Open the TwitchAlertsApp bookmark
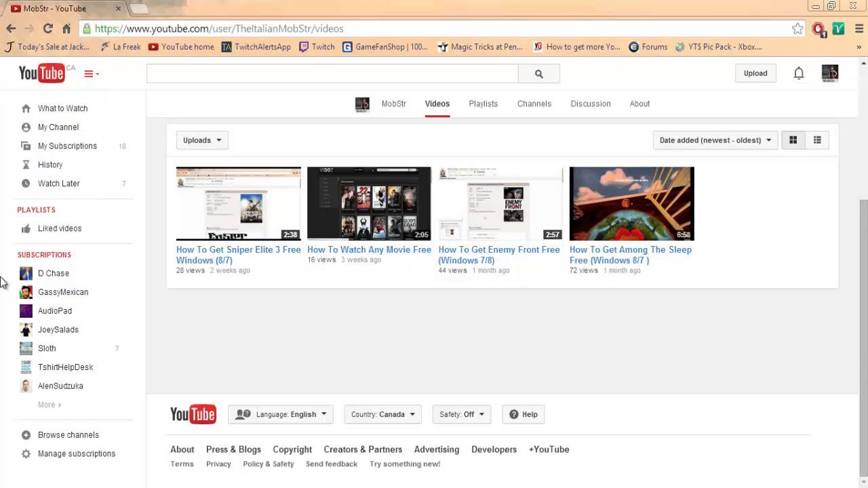 coord(256,47)
